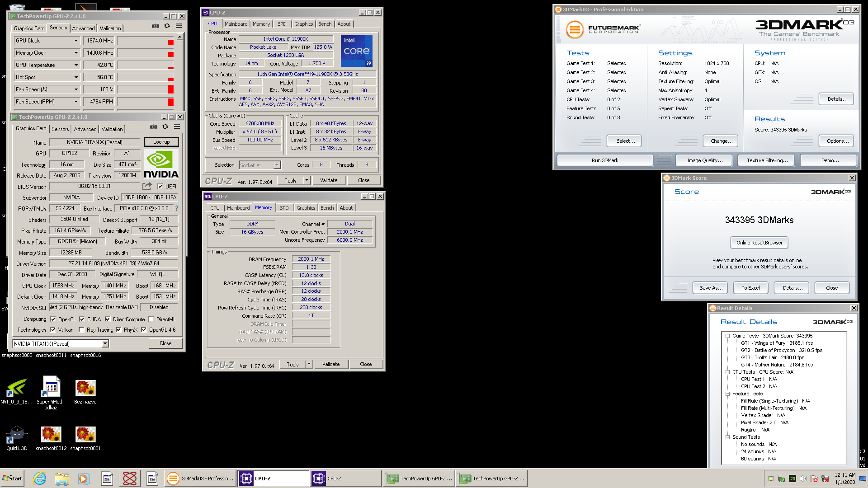
Task: Click Save As... in 3DMark Score
Action: point(711,288)
